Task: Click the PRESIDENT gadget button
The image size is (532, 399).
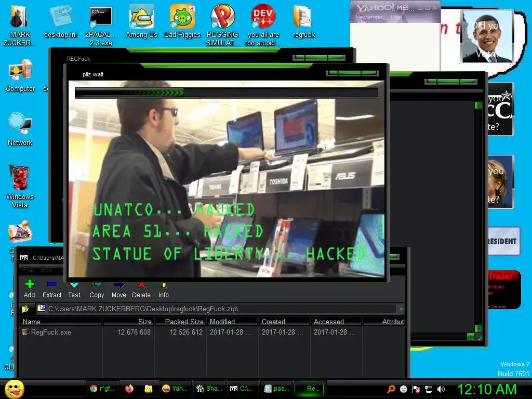Action: click(x=503, y=241)
